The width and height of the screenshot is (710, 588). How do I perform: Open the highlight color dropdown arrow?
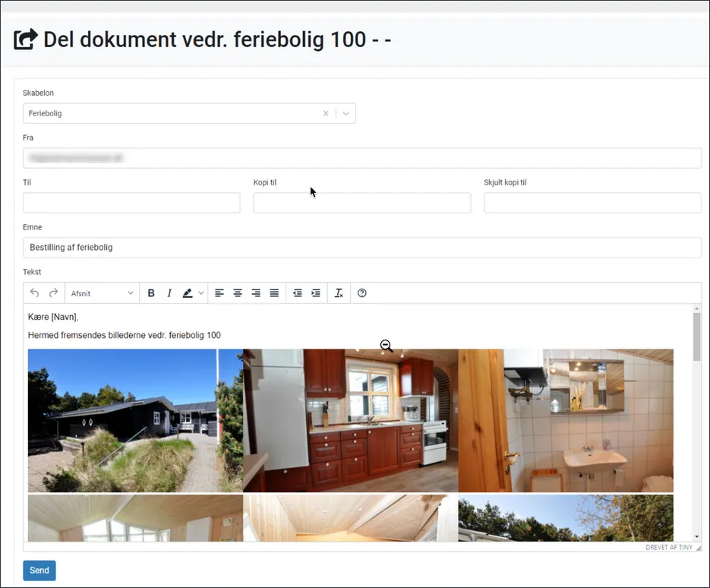201,293
